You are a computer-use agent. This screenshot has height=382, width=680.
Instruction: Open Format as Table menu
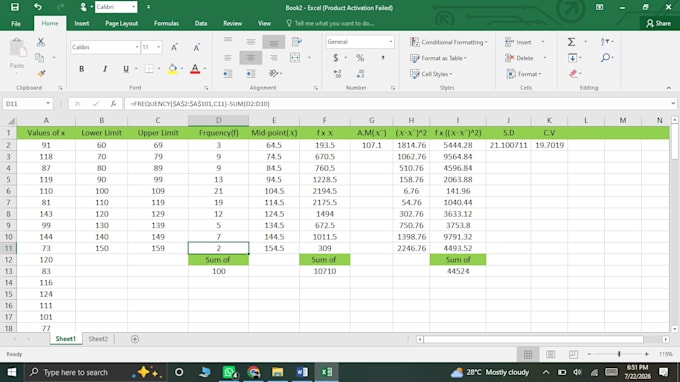point(438,58)
